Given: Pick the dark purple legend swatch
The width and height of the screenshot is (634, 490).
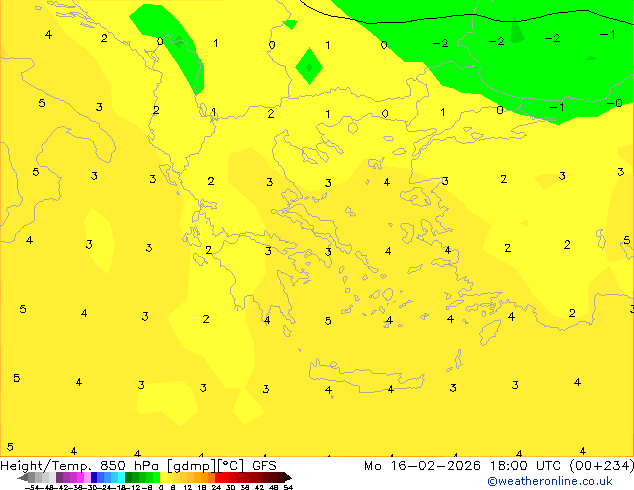Looking at the screenshot, I should (x=59, y=477).
